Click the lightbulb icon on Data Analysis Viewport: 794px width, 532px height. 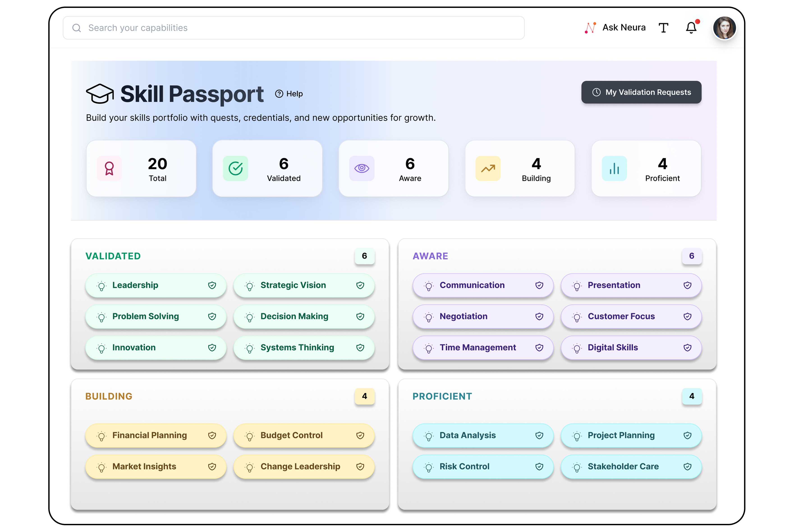click(x=428, y=436)
